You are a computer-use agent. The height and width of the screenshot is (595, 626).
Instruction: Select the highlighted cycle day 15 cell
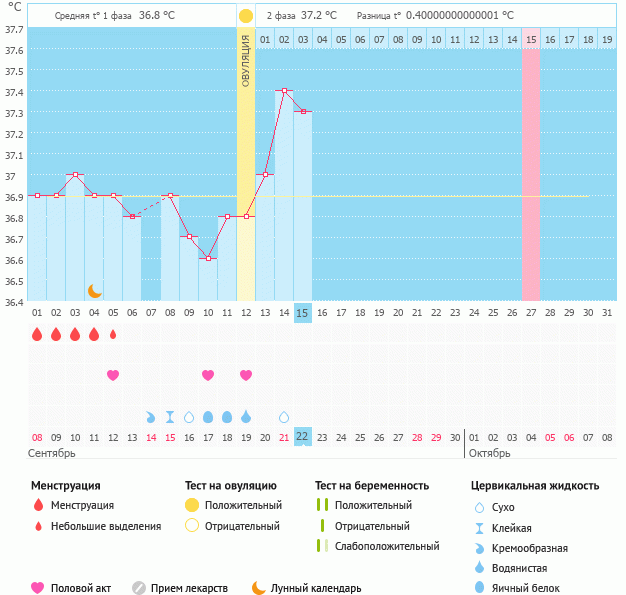click(x=303, y=313)
